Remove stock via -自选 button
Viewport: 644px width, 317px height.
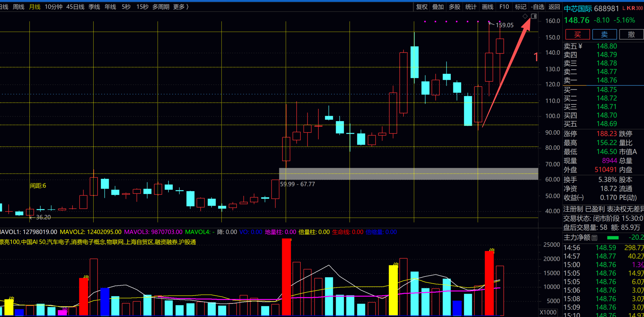537,7
